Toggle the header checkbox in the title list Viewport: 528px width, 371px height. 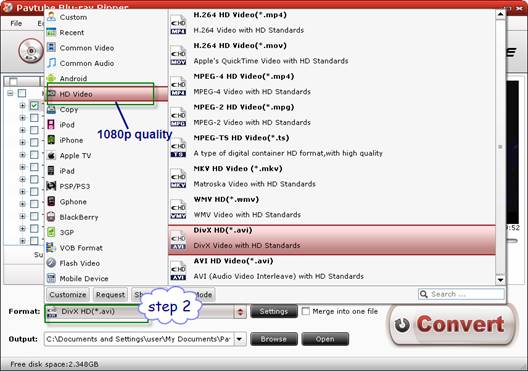[x=13, y=81]
